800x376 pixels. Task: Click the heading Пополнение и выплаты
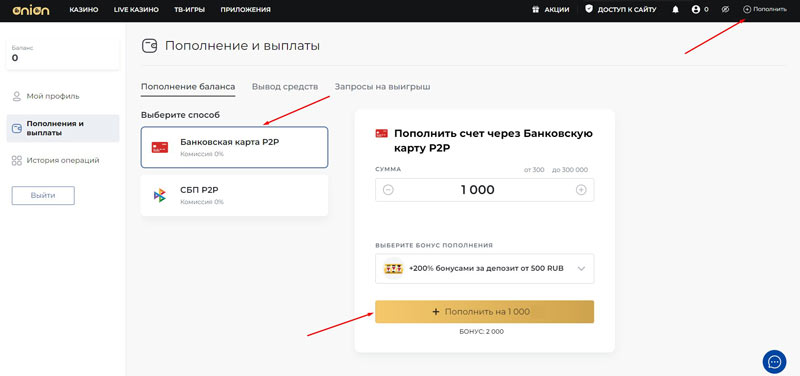click(242, 46)
